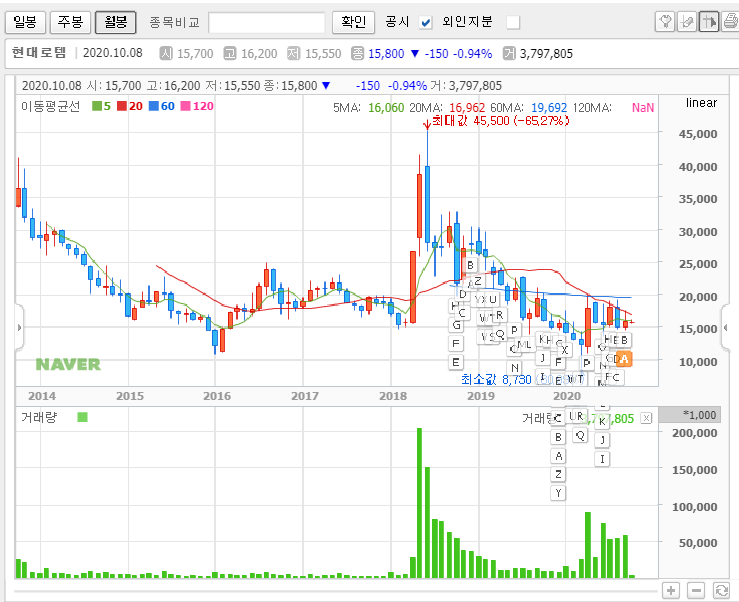
Task: Close the volume indicator with X
Action: click(x=647, y=418)
